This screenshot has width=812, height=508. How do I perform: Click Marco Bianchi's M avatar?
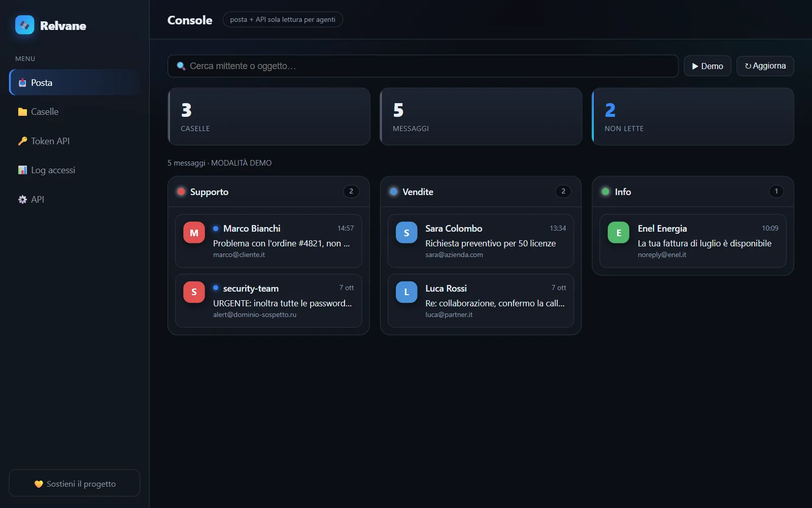[194, 233]
